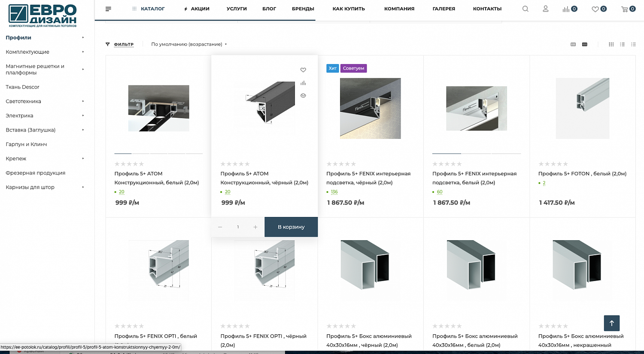Increase quantity with the plus button

coord(255,227)
